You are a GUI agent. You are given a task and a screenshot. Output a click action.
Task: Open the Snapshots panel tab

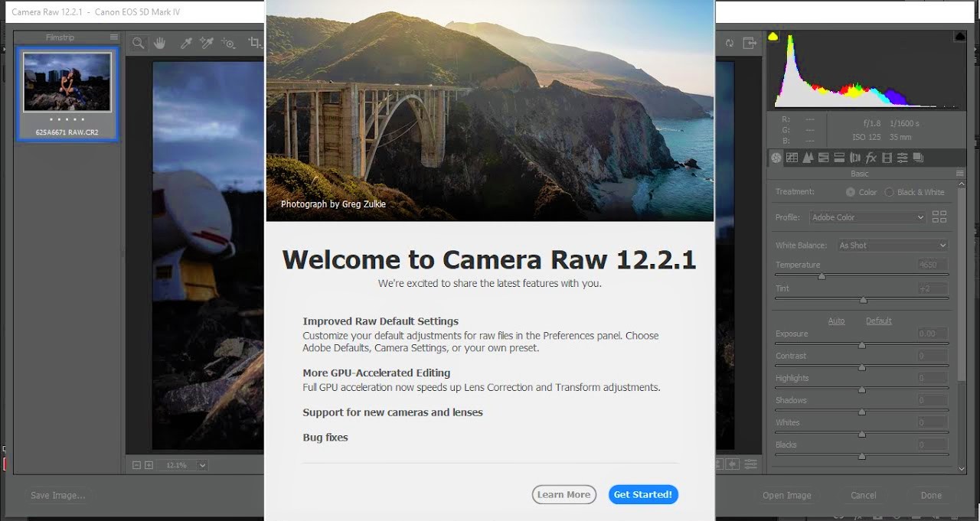point(918,158)
